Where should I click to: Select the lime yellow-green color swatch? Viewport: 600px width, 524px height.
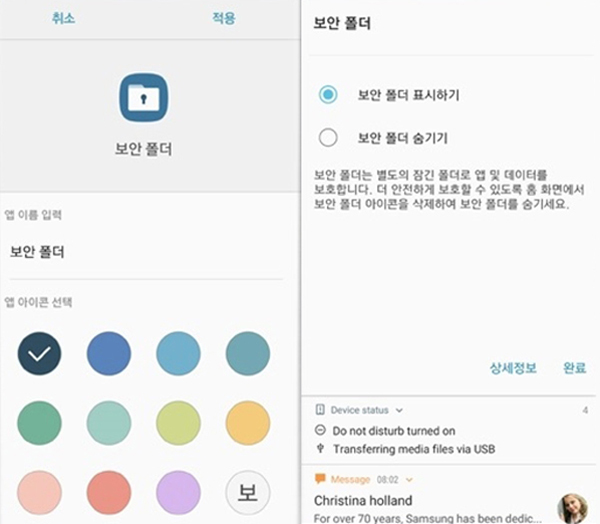click(x=178, y=423)
